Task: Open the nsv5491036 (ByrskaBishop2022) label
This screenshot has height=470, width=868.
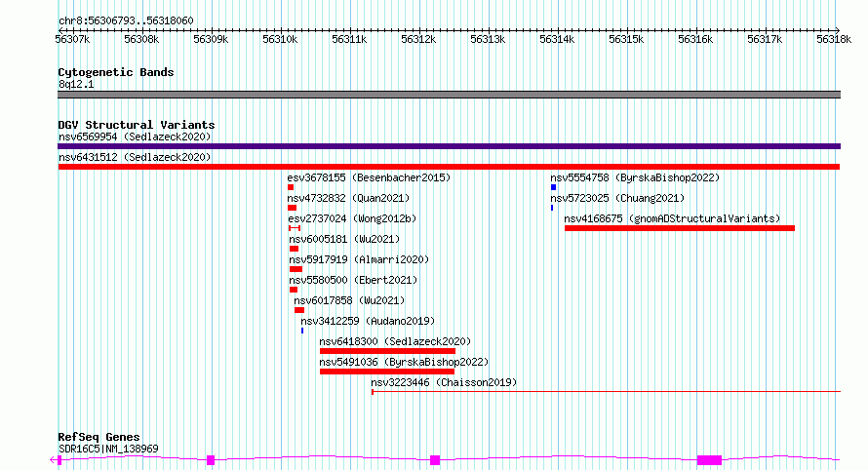Action: 404,362
